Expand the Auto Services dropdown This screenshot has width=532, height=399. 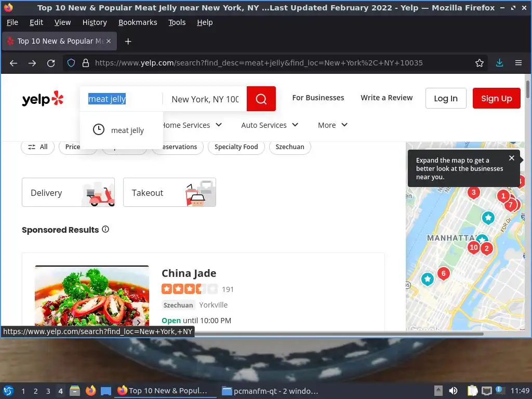[x=270, y=125]
